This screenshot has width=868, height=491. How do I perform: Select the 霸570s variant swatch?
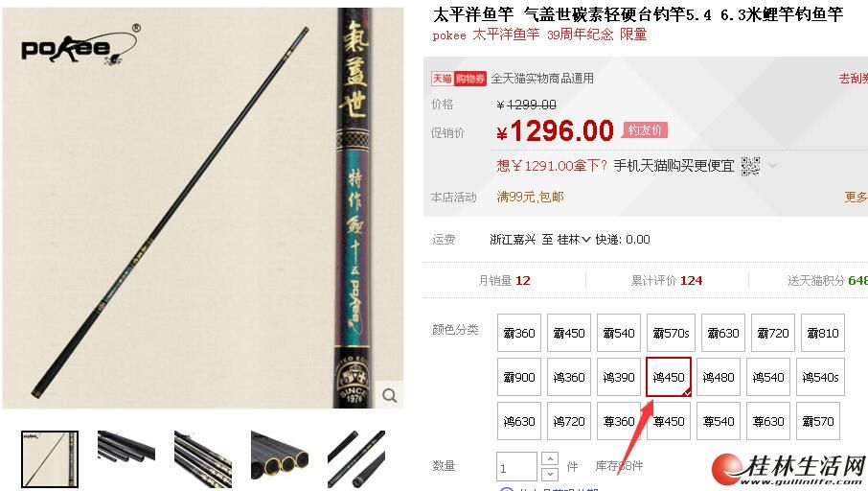point(671,333)
